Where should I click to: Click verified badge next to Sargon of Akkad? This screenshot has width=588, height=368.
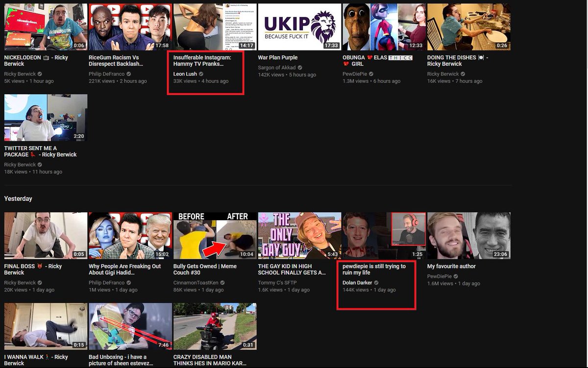coord(300,68)
